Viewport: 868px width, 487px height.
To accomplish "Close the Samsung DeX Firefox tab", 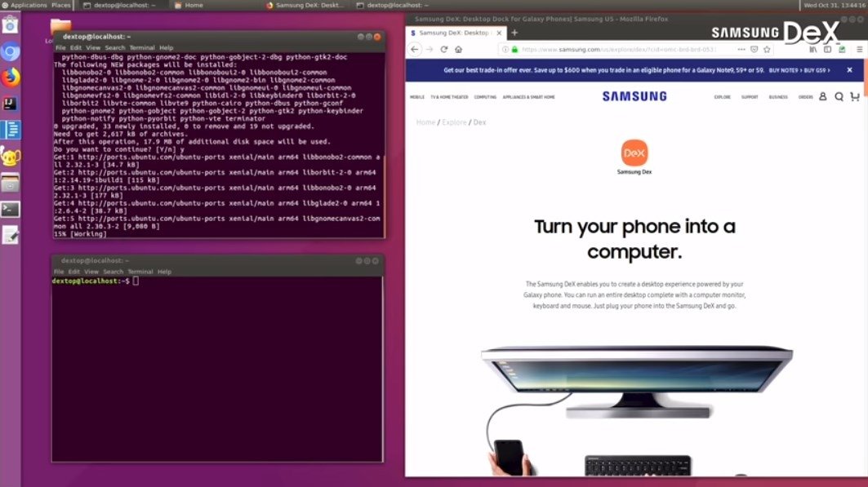I will 499,33.
